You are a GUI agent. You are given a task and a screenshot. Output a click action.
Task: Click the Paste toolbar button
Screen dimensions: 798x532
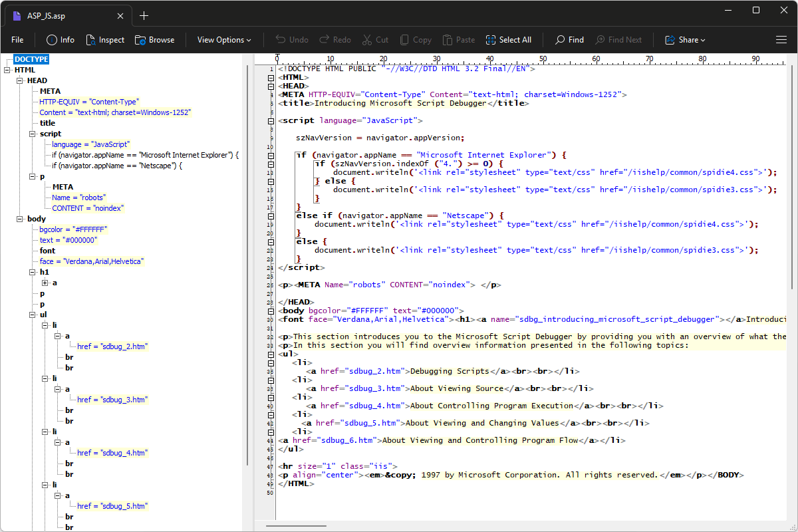pos(459,40)
